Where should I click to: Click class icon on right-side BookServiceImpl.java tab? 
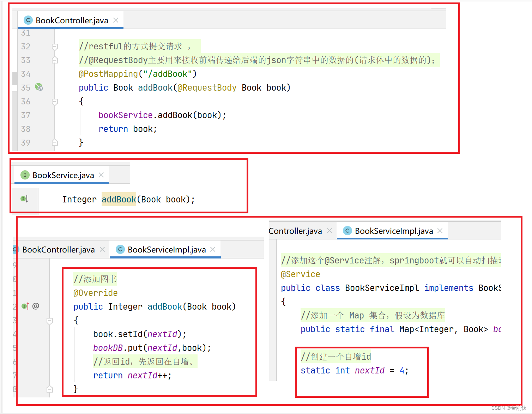pyautogui.click(x=347, y=231)
